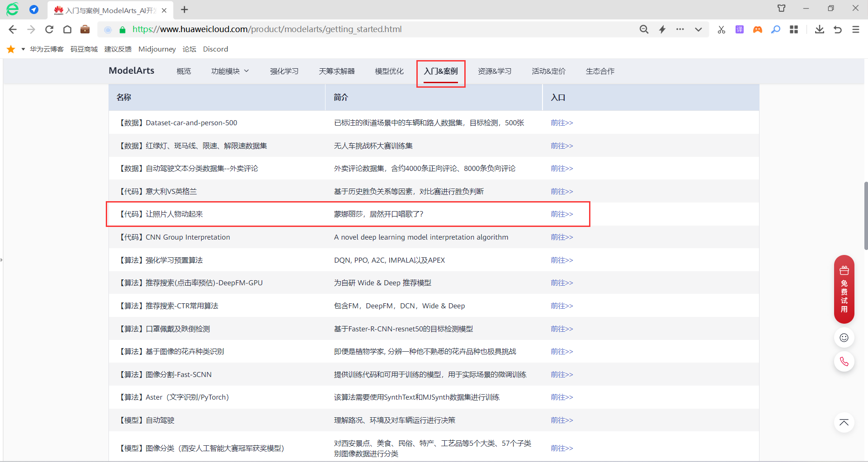This screenshot has width=868, height=462.
Task: Open the 华为云博客 bookmark
Action: [47, 49]
